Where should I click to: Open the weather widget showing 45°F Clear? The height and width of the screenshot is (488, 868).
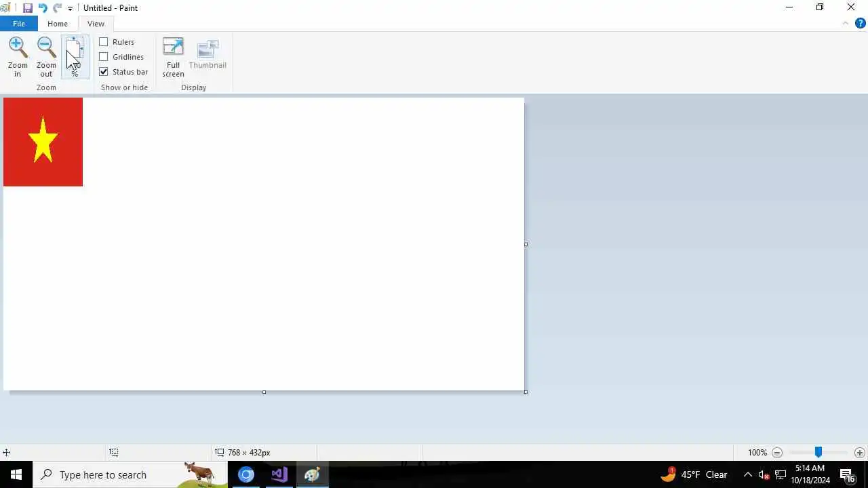(693, 474)
